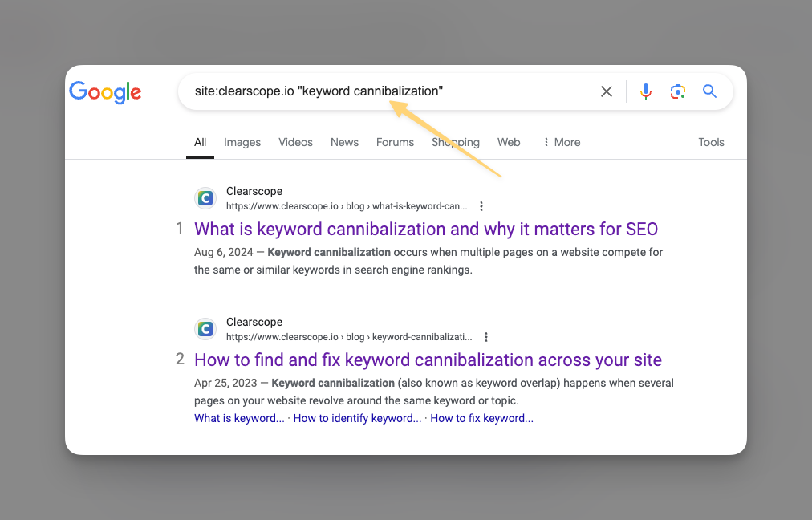The image size is (812, 520).
Task: Click the second result's URL breadcrumb
Action: [349, 337]
